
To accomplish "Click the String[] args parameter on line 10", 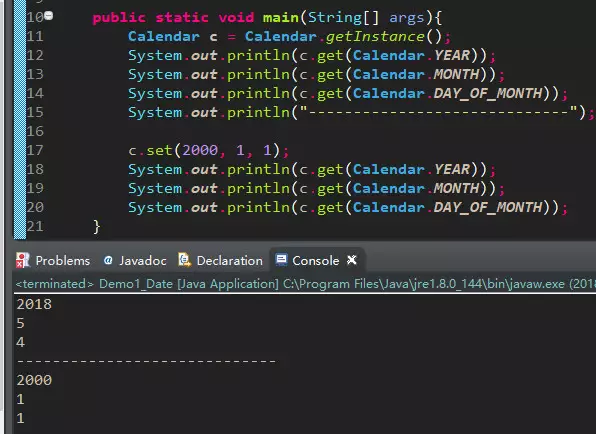I will (x=366, y=17).
